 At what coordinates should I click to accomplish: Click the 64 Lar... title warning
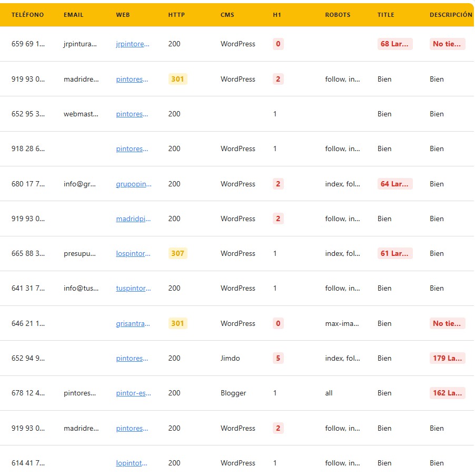click(x=395, y=184)
